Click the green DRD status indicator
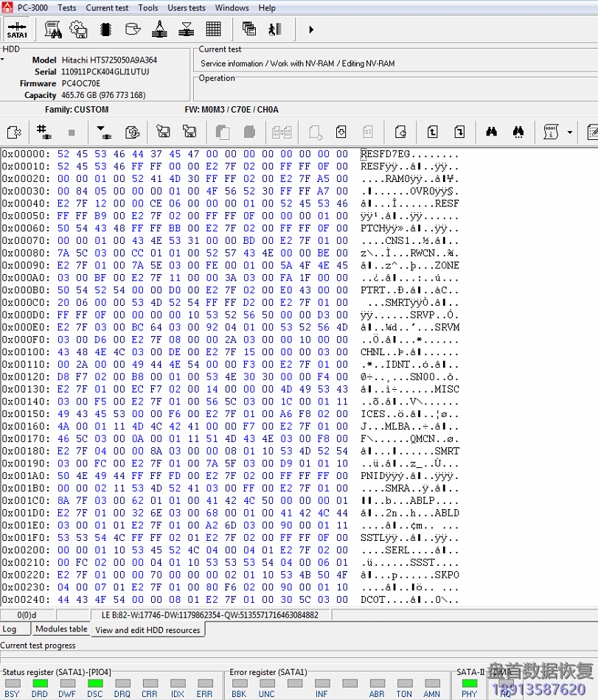The image size is (598, 700). [40, 685]
